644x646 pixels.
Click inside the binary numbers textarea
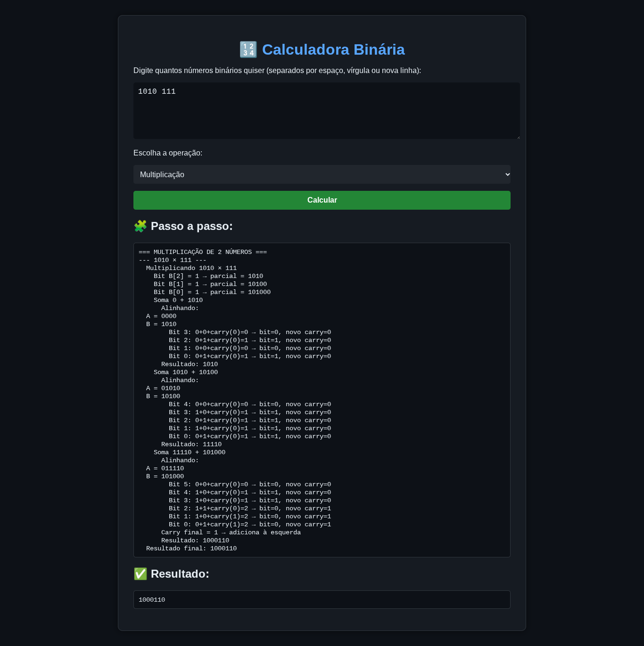pyautogui.click(x=327, y=110)
